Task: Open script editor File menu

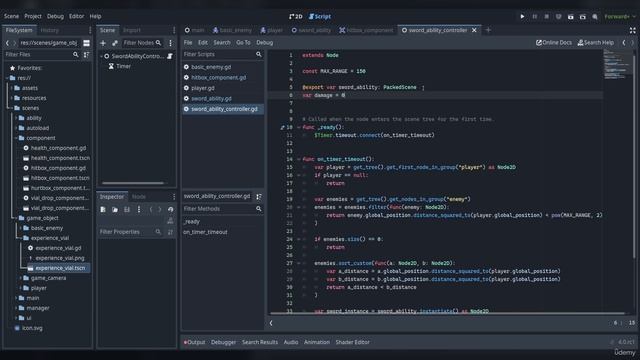Action: coord(188,42)
